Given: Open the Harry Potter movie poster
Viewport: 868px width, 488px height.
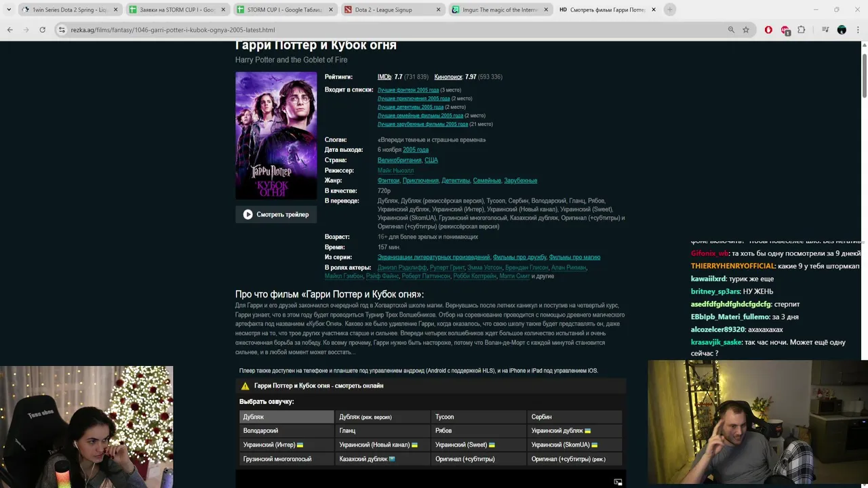Looking at the screenshot, I should point(276,136).
